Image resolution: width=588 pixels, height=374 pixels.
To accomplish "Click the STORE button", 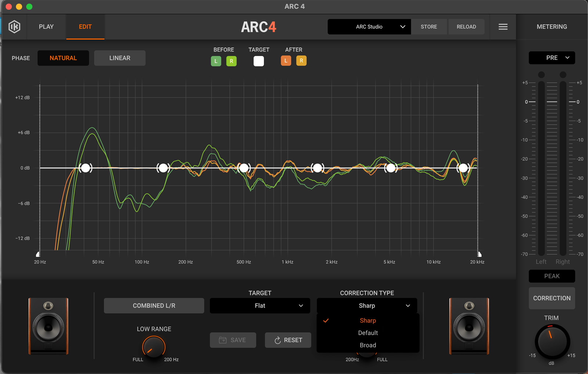I will (429, 27).
